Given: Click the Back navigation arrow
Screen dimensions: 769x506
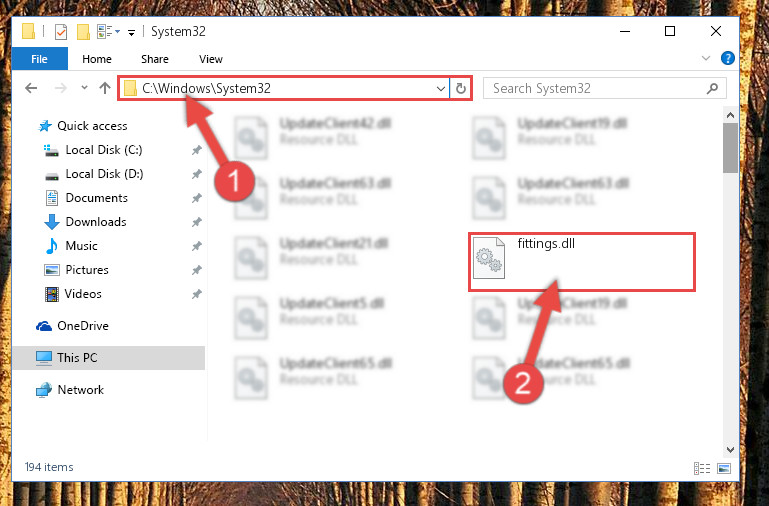Looking at the screenshot, I should tap(31, 88).
